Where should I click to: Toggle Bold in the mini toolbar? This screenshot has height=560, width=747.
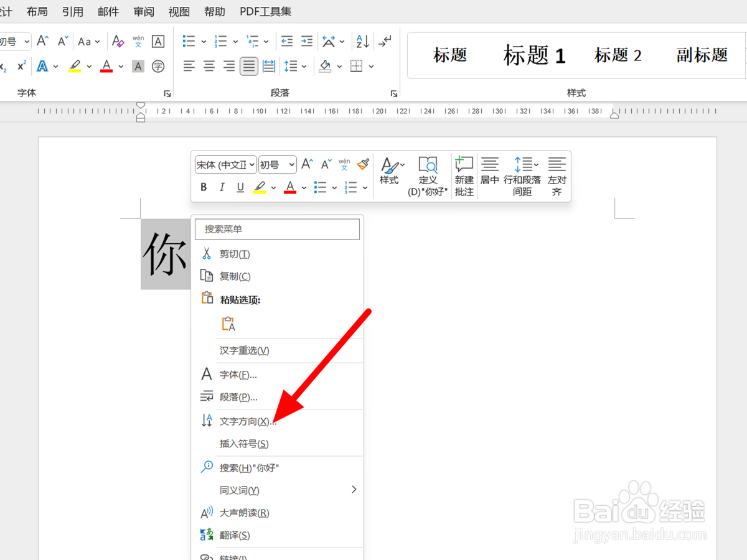pos(203,187)
